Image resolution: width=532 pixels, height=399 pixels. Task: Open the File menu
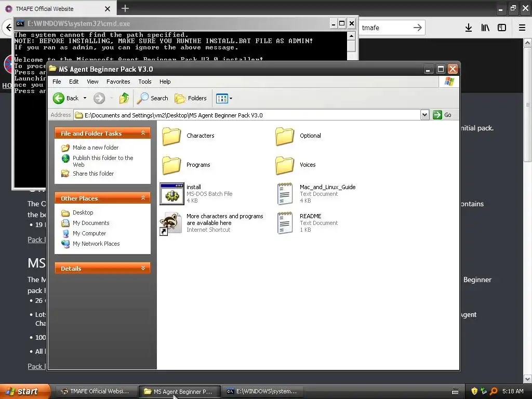coord(57,82)
